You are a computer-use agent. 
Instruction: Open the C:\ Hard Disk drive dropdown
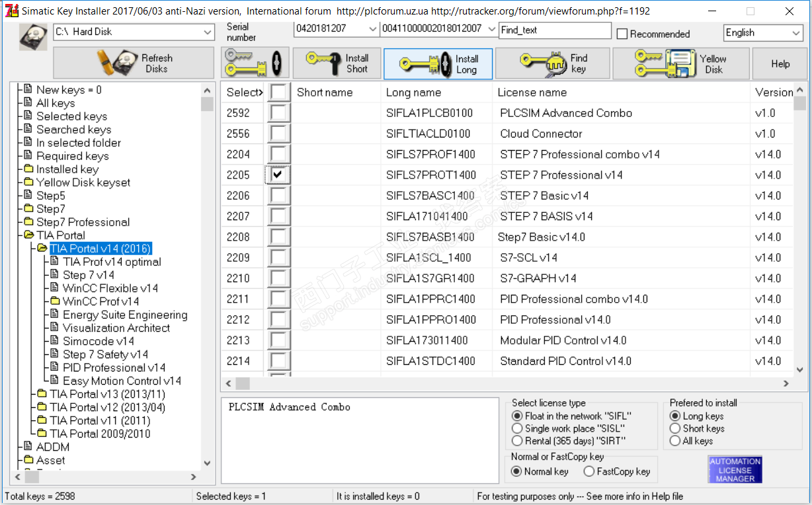pyautogui.click(x=208, y=32)
